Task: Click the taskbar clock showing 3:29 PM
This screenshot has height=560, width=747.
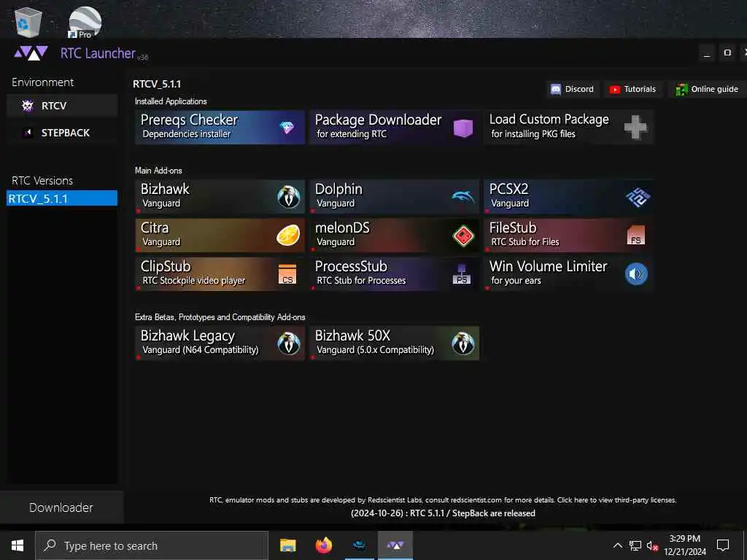Action: [685, 545]
